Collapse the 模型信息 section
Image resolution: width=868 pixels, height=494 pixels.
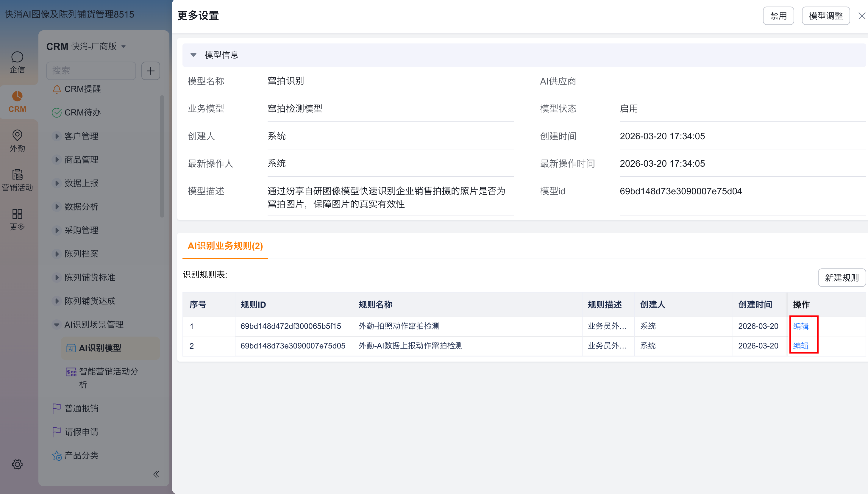pyautogui.click(x=193, y=55)
